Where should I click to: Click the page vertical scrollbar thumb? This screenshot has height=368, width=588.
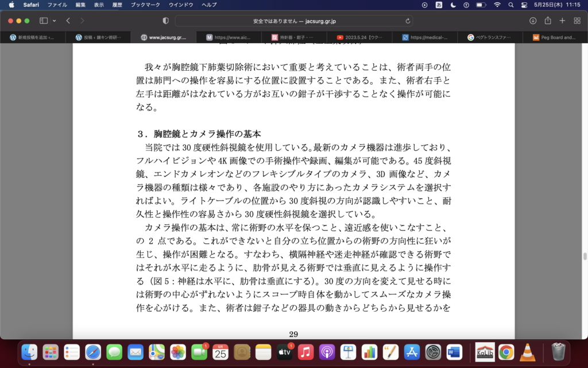585,256
